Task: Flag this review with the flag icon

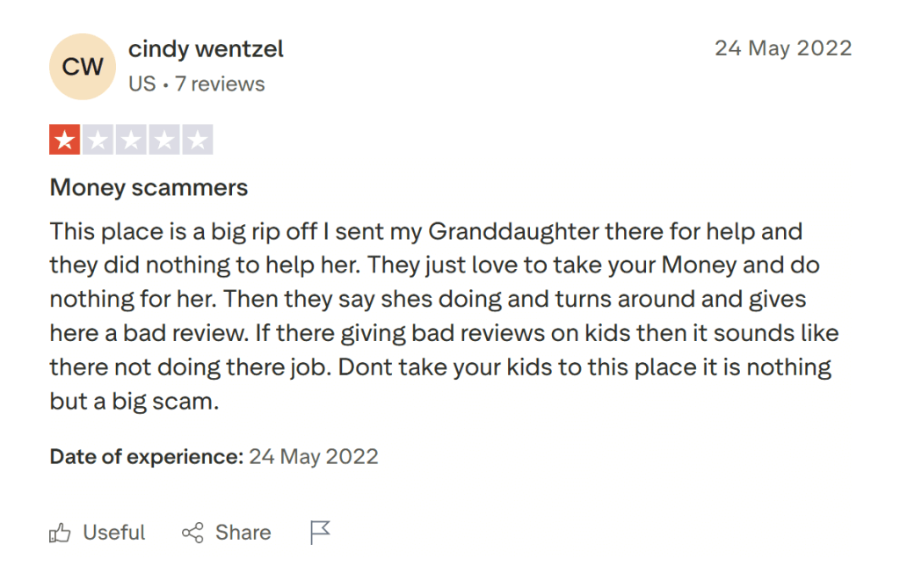Action: click(321, 533)
